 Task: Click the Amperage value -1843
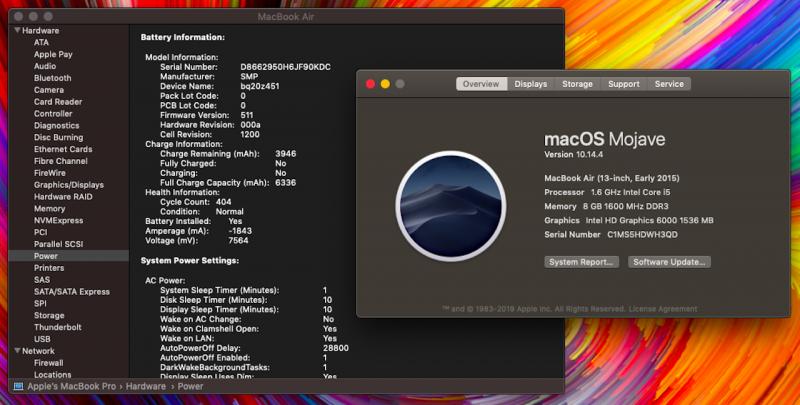pos(240,231)
